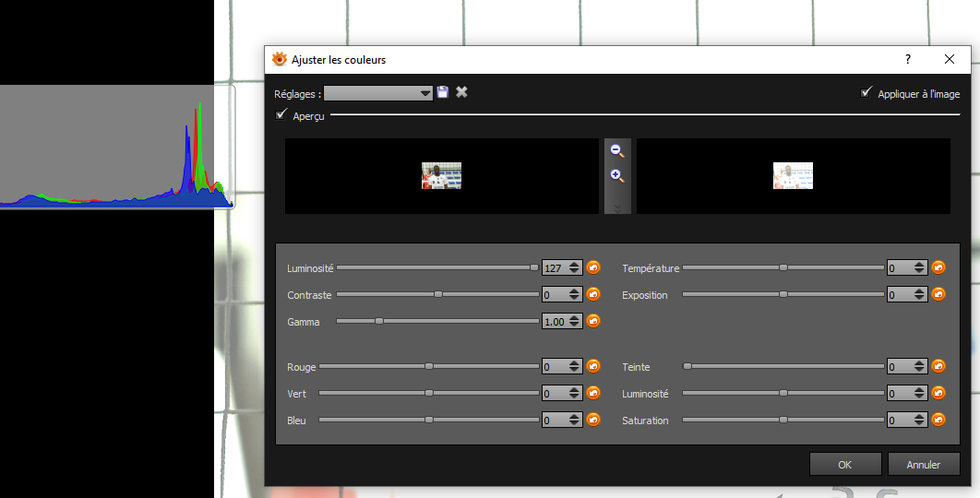Click the brightness stepper showing 127
The width and height of the screenshot is (980, 498).
[x=562, y=268]
